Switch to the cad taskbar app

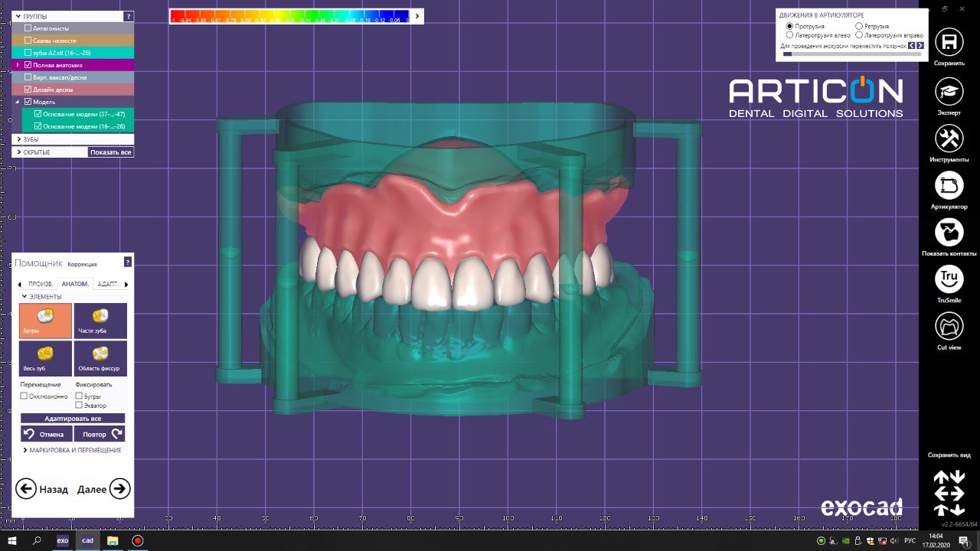coord(87,540)
